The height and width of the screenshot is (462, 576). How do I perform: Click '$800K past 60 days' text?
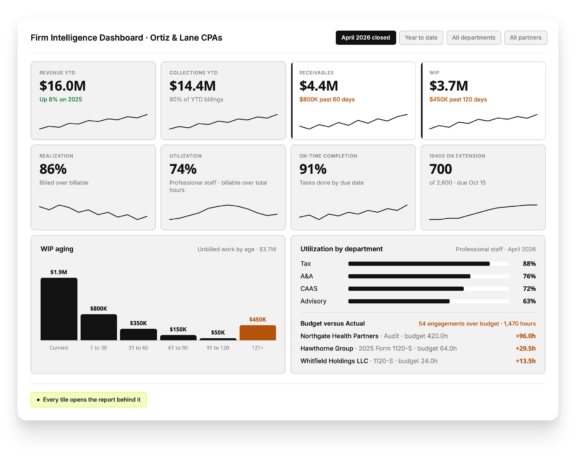(x=327, y=100)
